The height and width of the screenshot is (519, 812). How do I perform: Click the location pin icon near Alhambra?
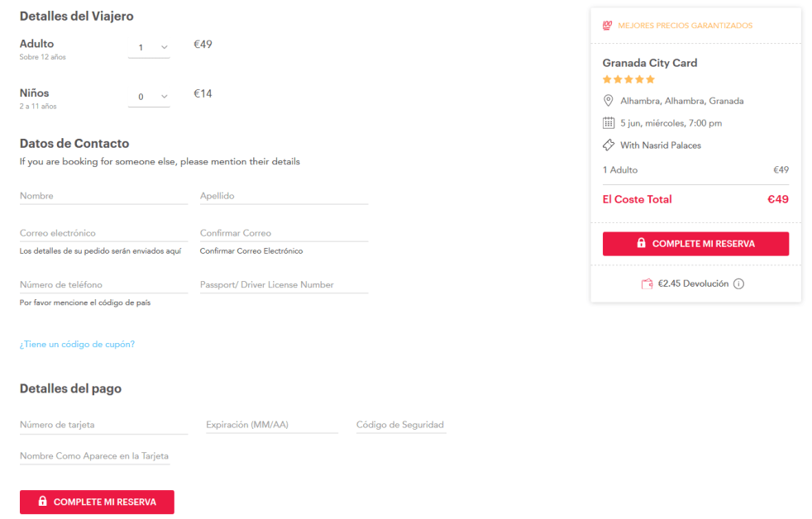point(609,101)
